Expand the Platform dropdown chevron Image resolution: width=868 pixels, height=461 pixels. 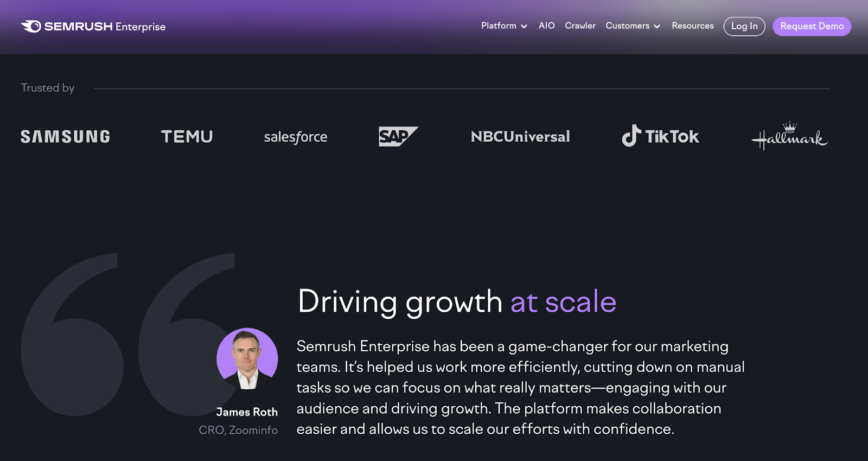(x=524, y=27)
